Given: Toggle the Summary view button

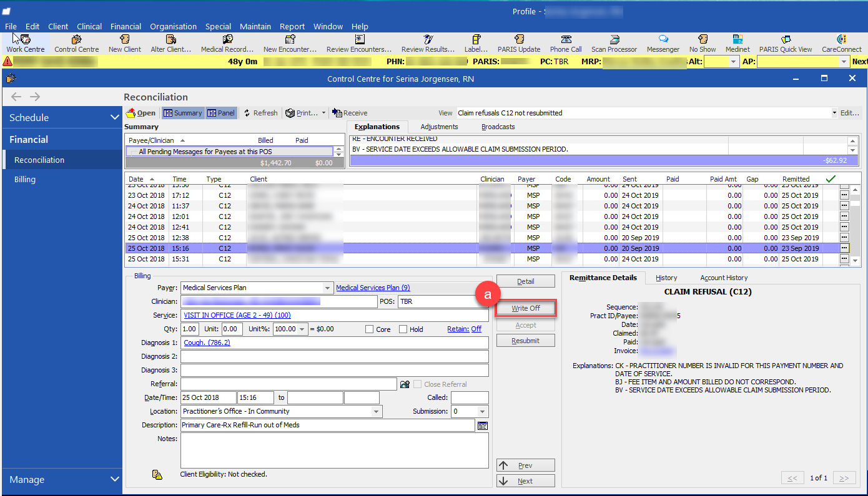Looking at the screenshot, I should (182, 113).
